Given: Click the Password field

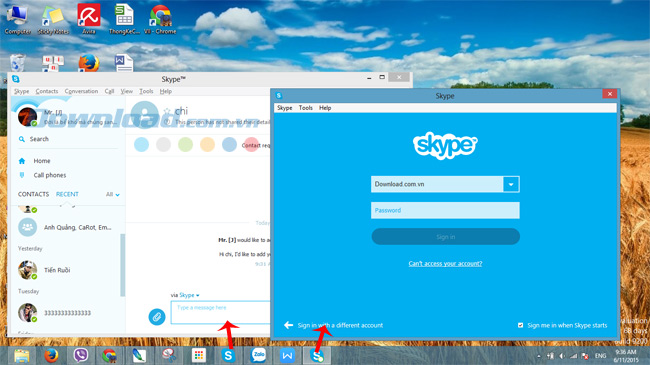Looking at the screenshot, I should coord(445,210).
